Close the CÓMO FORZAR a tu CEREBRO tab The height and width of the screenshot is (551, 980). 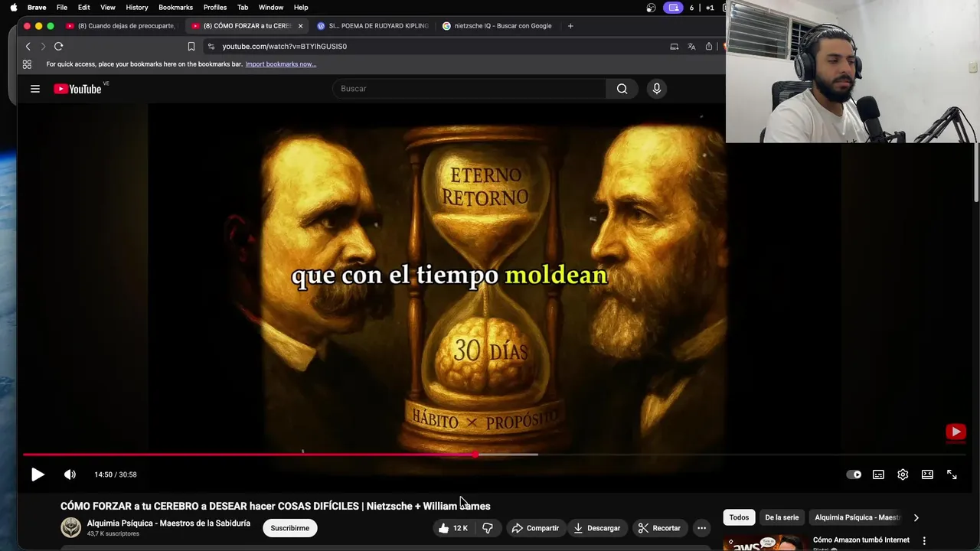[x=300, y=26]
